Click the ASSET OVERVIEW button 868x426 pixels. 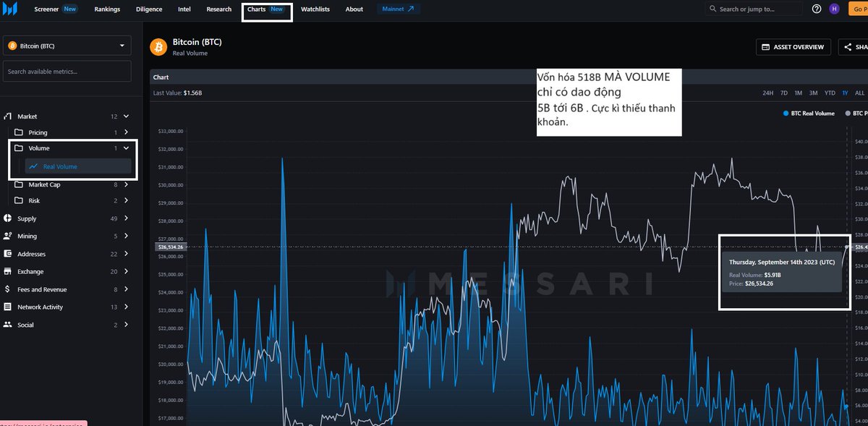793,47
